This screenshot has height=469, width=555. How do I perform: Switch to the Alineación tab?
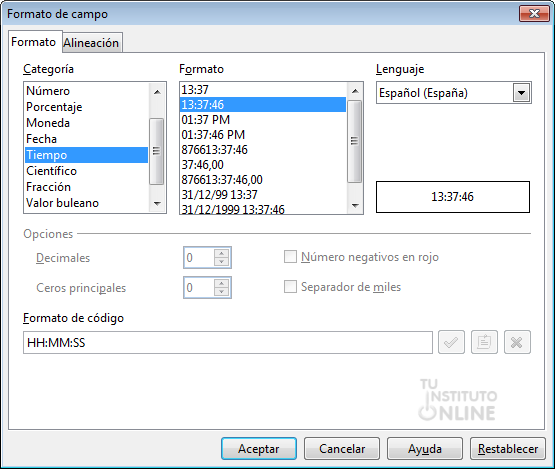(x=91, y=43)
